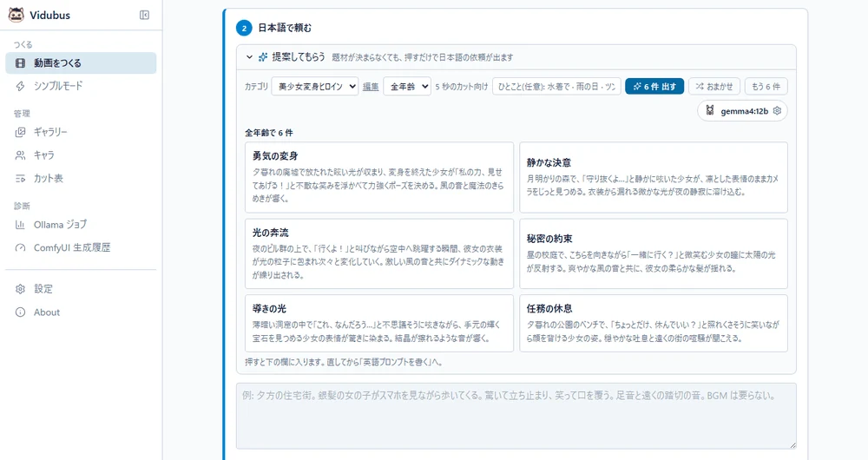
Task: Collapse the sidebar panel icon
Action: pyautogui.click(x=144, y=15)
